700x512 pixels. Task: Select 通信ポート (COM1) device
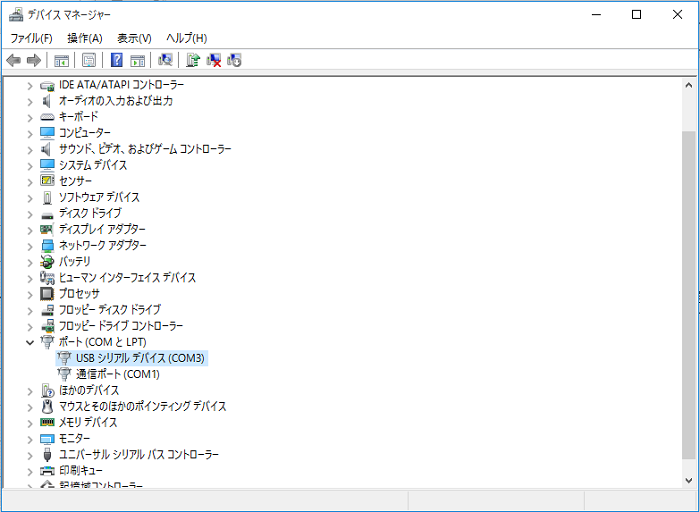click(117, 374)
